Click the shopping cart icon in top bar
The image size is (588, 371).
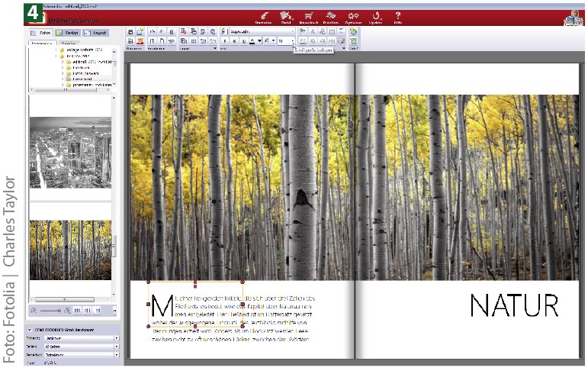coord(308,15)
